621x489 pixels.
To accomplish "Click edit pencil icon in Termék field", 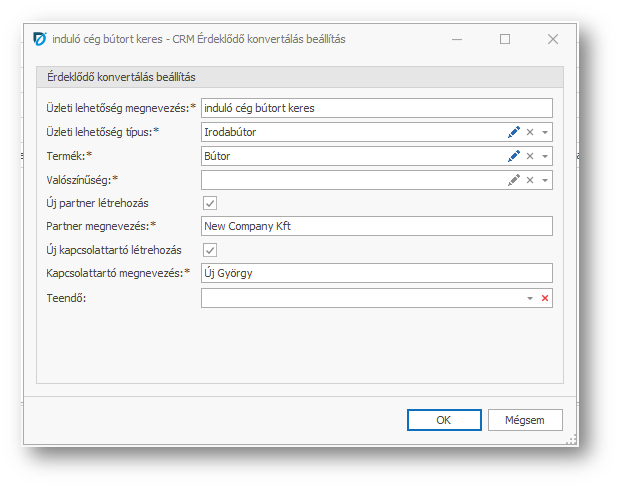I will pyautogui.click(x=514, y=156).
